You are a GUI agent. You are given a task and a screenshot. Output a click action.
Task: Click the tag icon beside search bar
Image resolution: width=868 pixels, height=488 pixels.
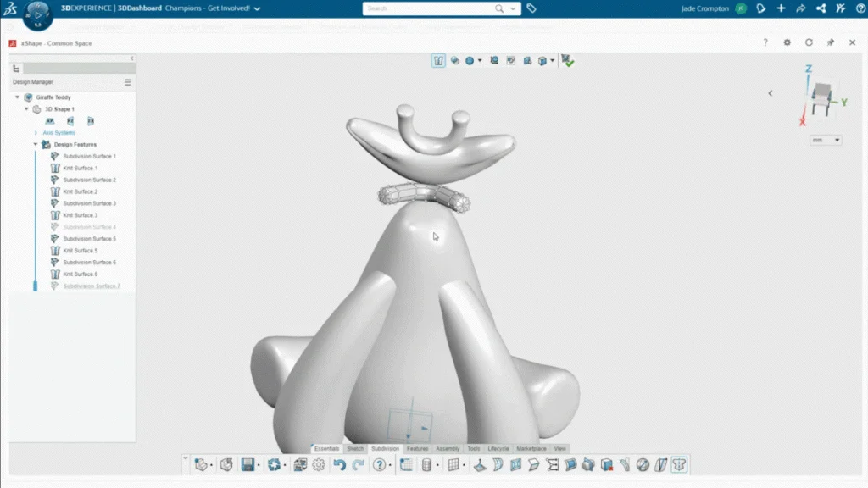531,8
